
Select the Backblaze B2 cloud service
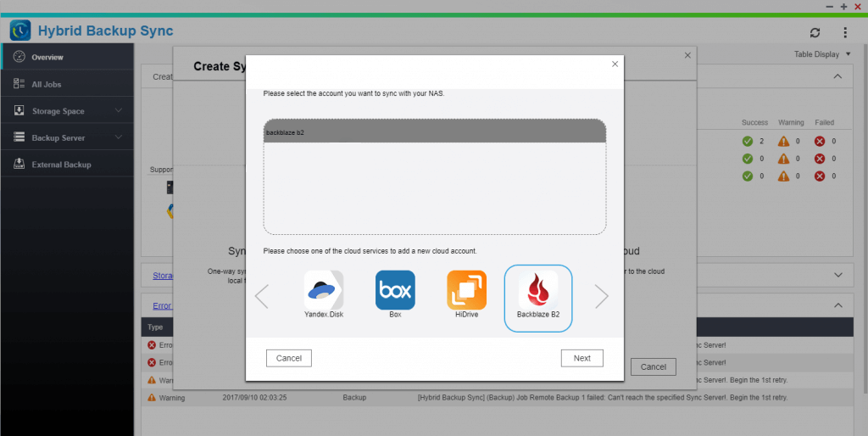[538, 298]
